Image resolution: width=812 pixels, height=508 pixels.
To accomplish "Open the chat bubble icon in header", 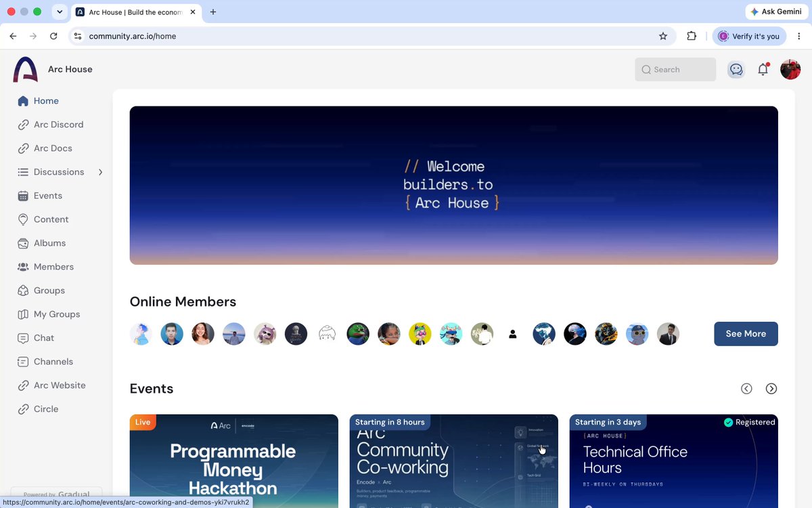I will [736, 69].
